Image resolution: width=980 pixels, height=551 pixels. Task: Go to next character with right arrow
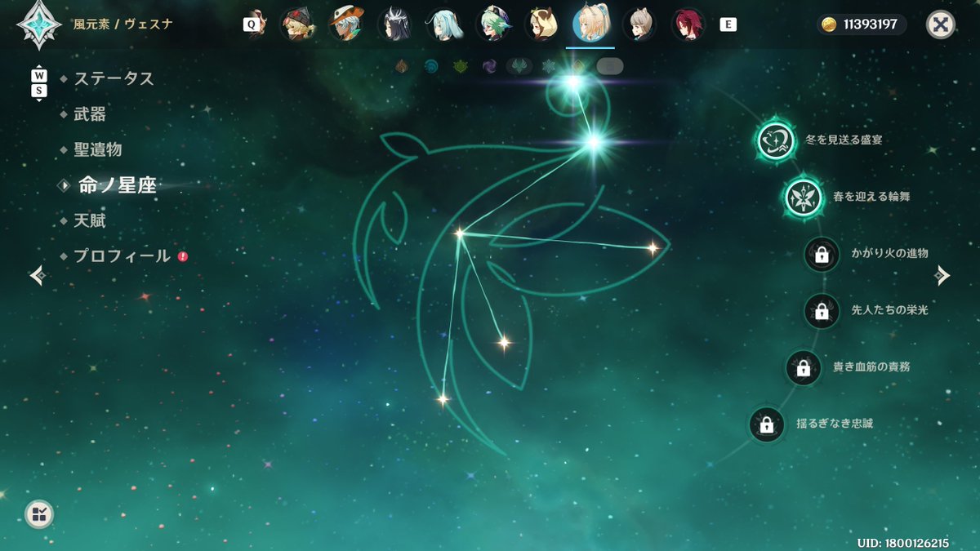pos(942,276)
